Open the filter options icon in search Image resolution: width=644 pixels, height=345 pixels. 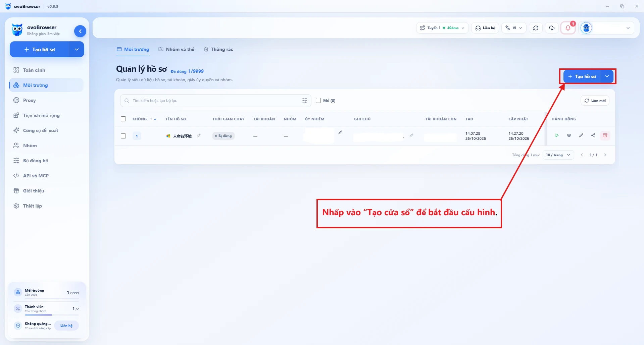pyautogui.click(x=305, y=101)
